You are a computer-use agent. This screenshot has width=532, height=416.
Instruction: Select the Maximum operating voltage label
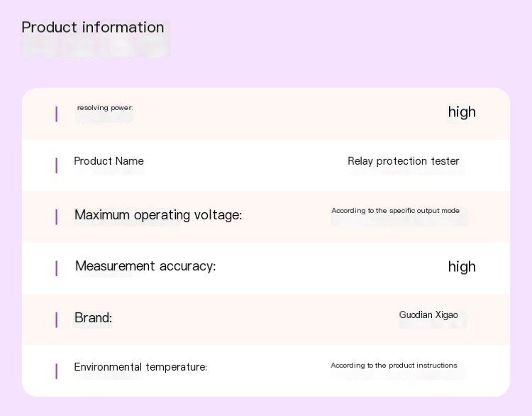point(158,215)
